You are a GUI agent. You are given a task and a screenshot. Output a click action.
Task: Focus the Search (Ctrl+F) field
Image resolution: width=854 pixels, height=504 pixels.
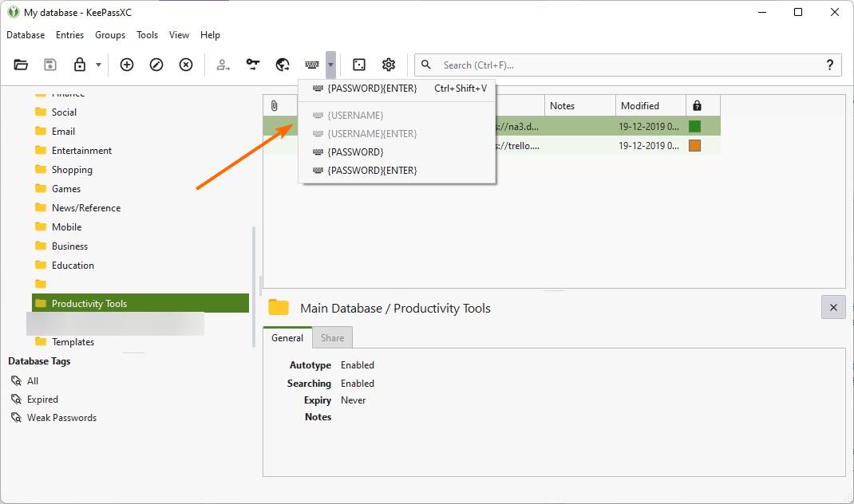627,65
